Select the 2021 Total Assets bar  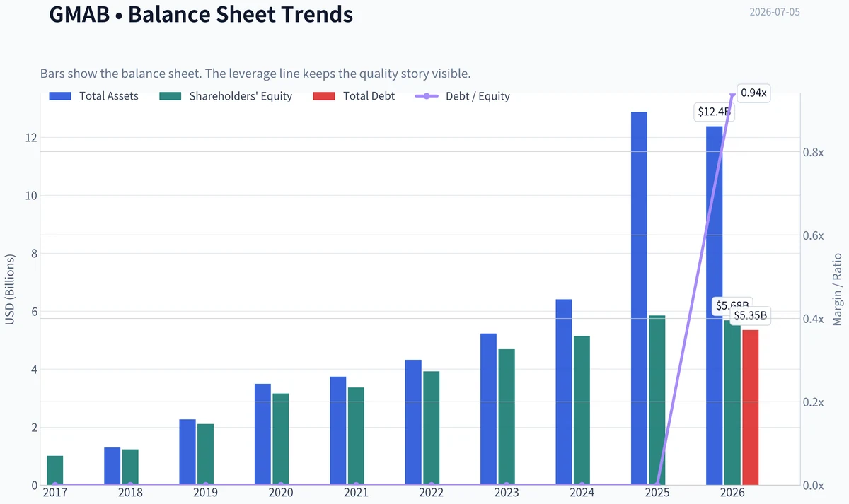tap(338, 431)
